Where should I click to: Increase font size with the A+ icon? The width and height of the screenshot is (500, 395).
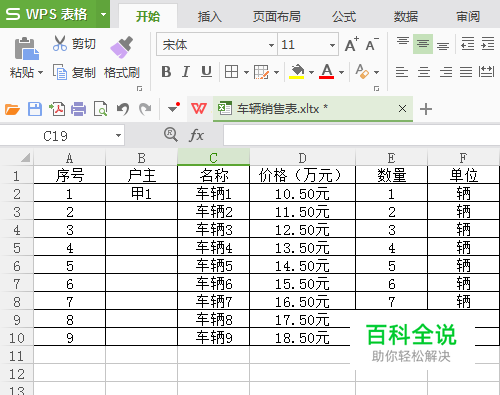coord(351,44)
